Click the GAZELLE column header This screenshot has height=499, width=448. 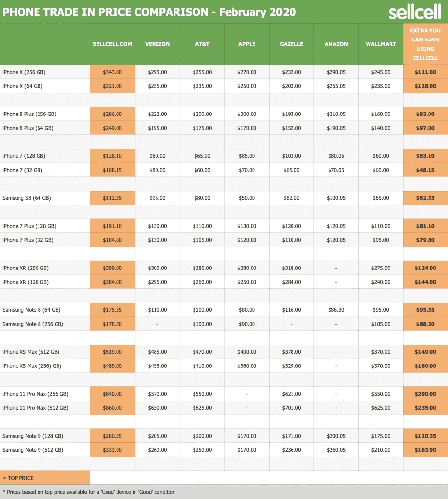coord(292,44)
